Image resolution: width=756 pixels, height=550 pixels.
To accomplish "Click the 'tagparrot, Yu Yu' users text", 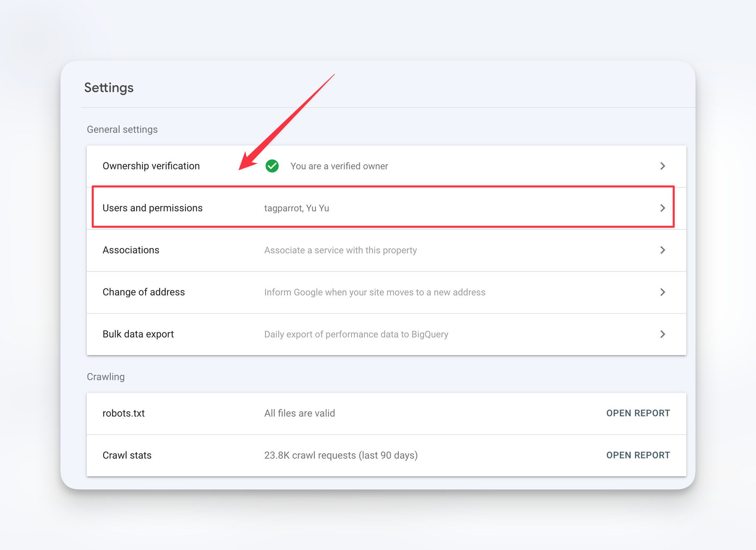I will (296, 208).
